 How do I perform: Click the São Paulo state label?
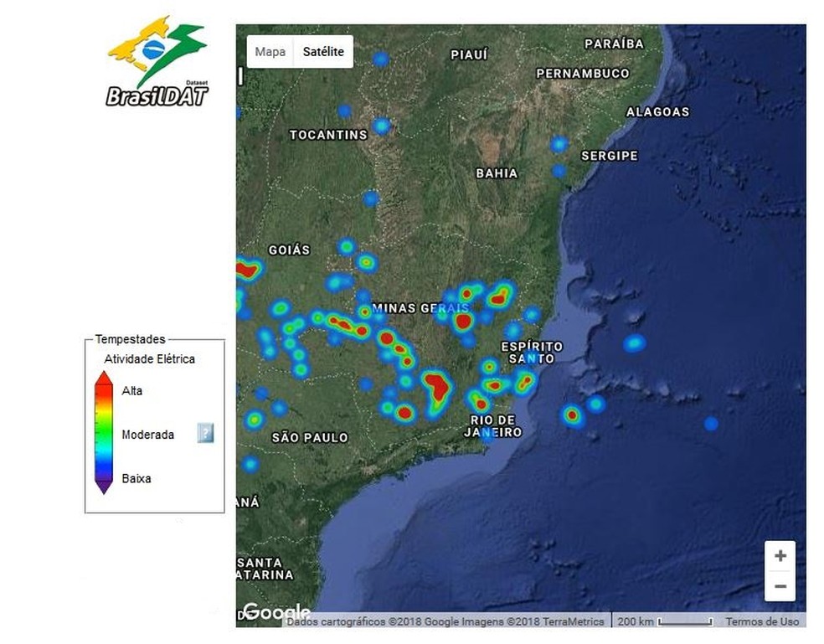click(x=309, y=437)
